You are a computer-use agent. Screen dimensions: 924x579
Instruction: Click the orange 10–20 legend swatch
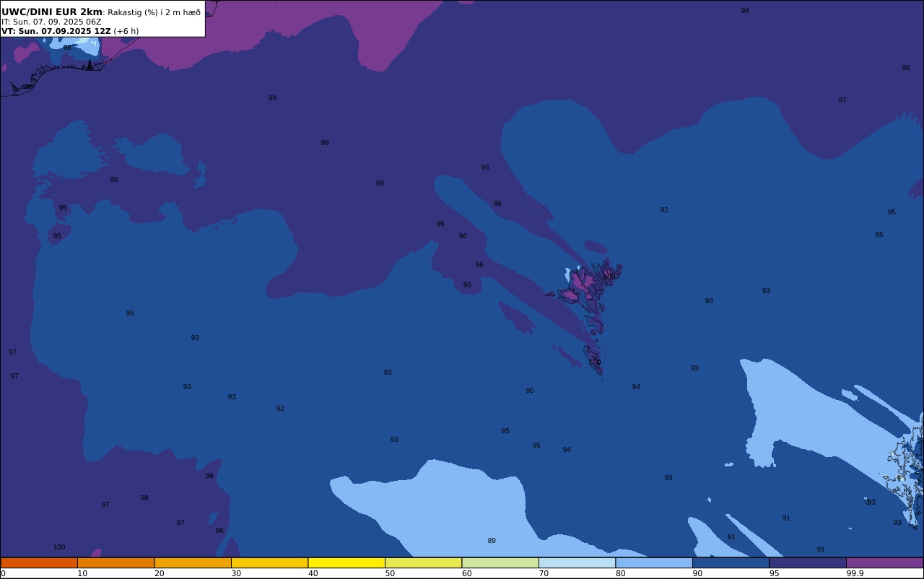(x=116, y=562)
